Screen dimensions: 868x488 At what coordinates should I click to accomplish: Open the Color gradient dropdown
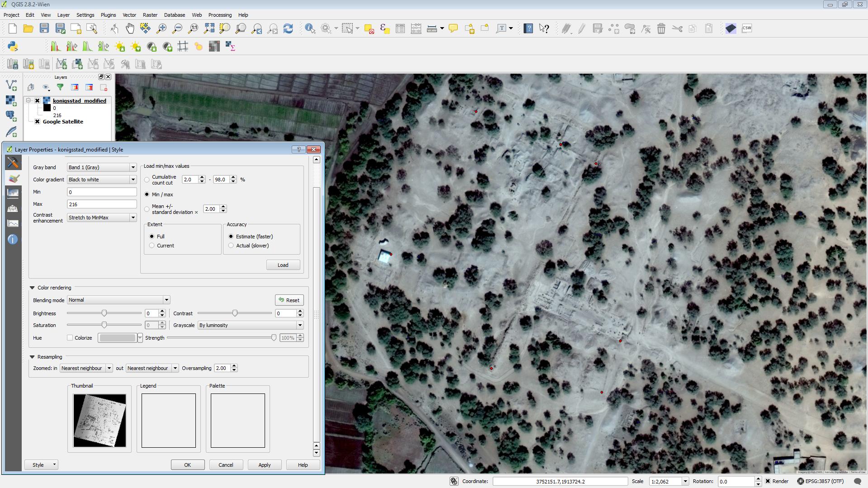102,180
